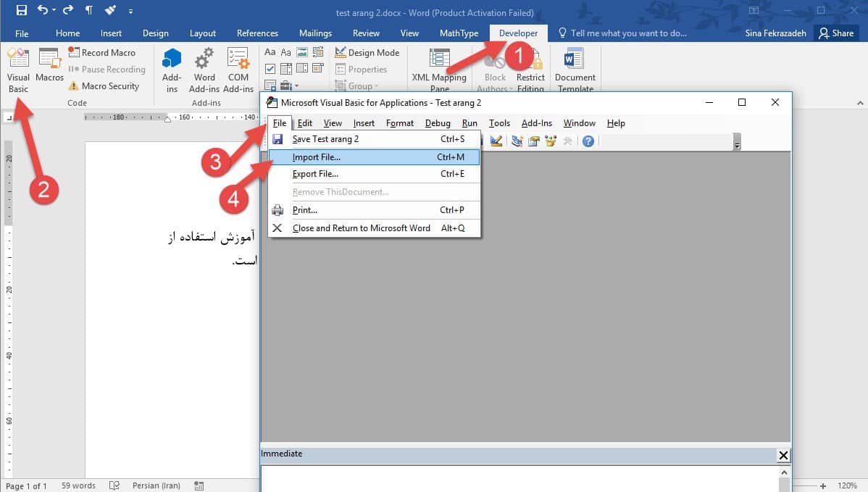Screen dimensions: 868x492
Task: Toggle show/hide paragraph marks in Quick Access Toolbar
Action: [x=89, y=10]
